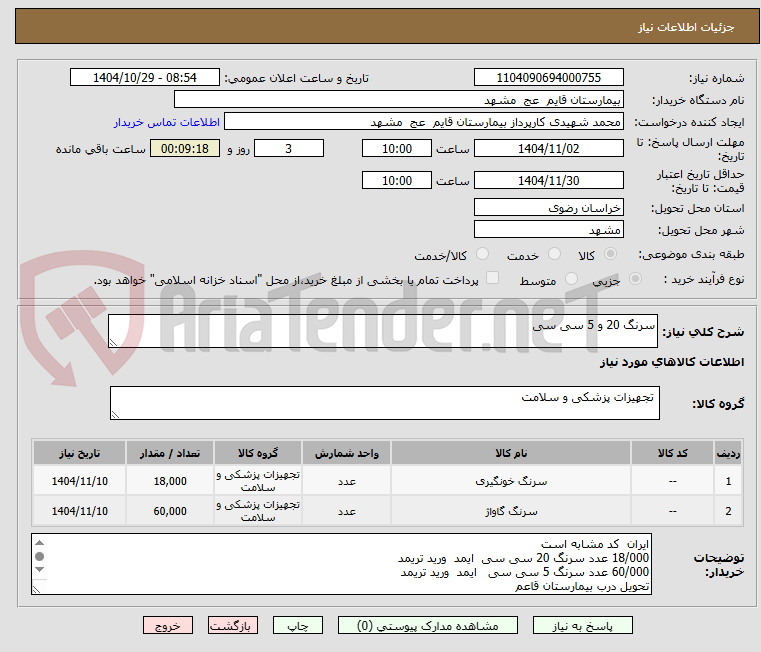Click scroll up arrow in buyer notes
Screen dimensions: 761x652
pyautogui.click(x=40, y=543)
